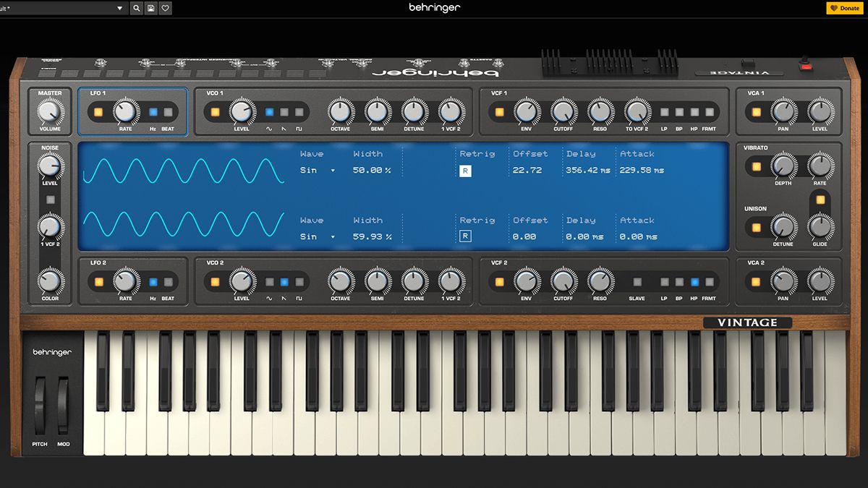Click the Donate button

coord(843,8)
